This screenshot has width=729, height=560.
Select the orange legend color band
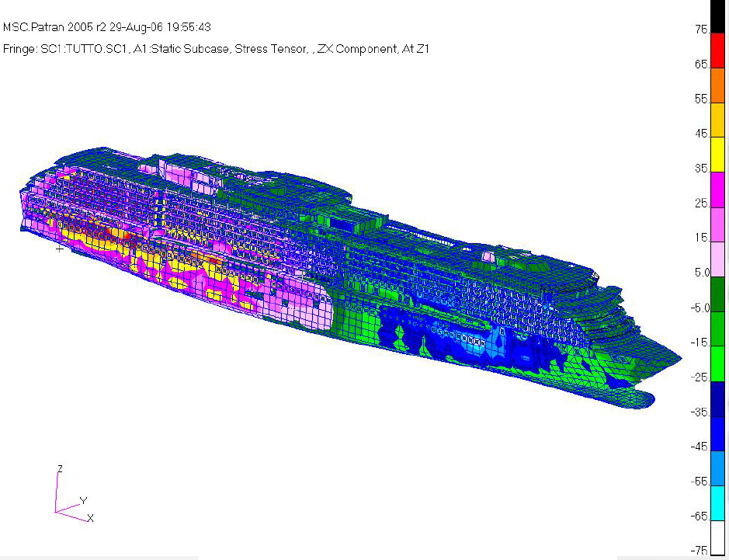coord(718,85)
